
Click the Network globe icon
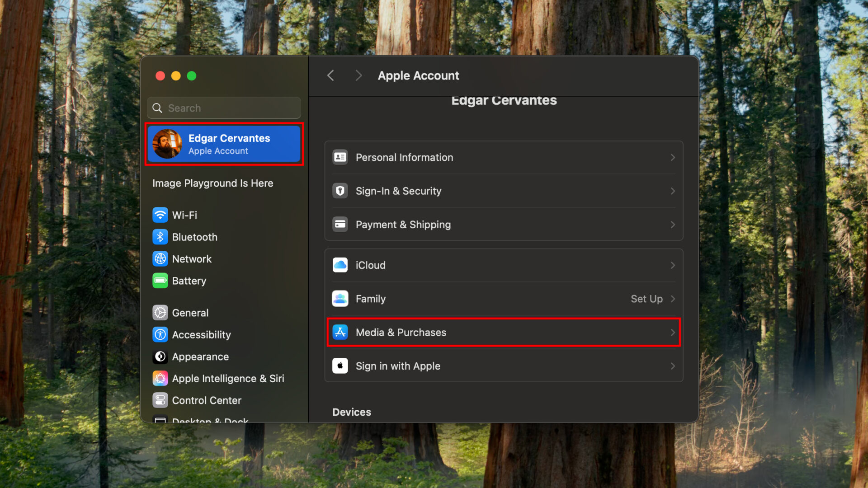[x=160, y=258]
